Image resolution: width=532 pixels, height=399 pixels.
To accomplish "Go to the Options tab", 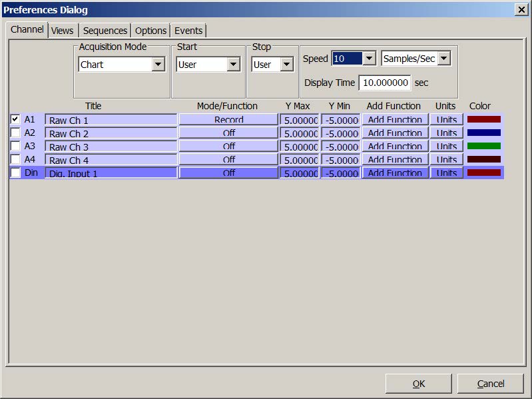I will pyautogui.click(x=150, y=31).
